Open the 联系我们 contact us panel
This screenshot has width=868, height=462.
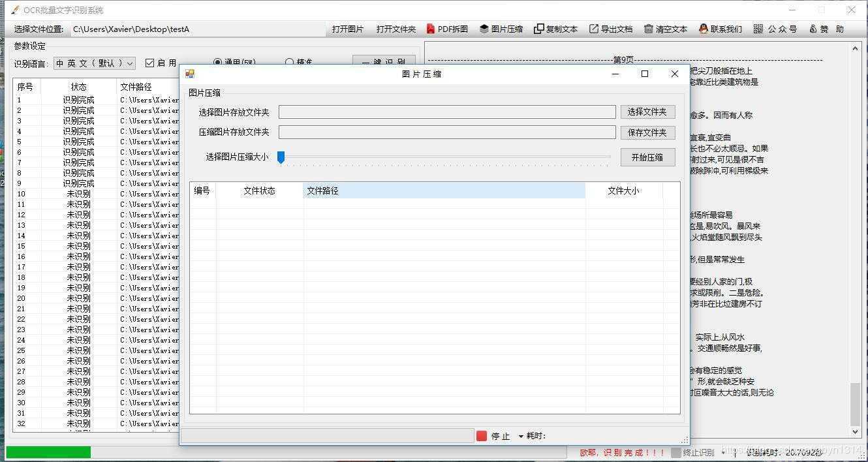(x=720, y=29)
